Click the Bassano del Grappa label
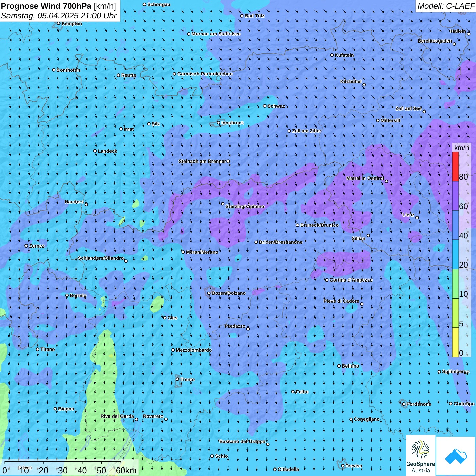The image size is (476, 476). (242, 441)
